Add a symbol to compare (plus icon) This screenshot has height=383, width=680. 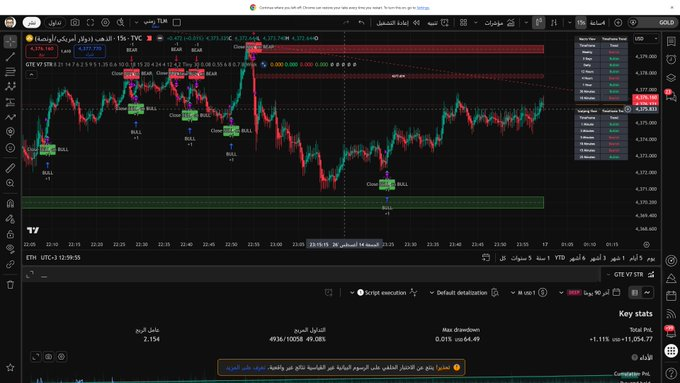click(618, 23)
